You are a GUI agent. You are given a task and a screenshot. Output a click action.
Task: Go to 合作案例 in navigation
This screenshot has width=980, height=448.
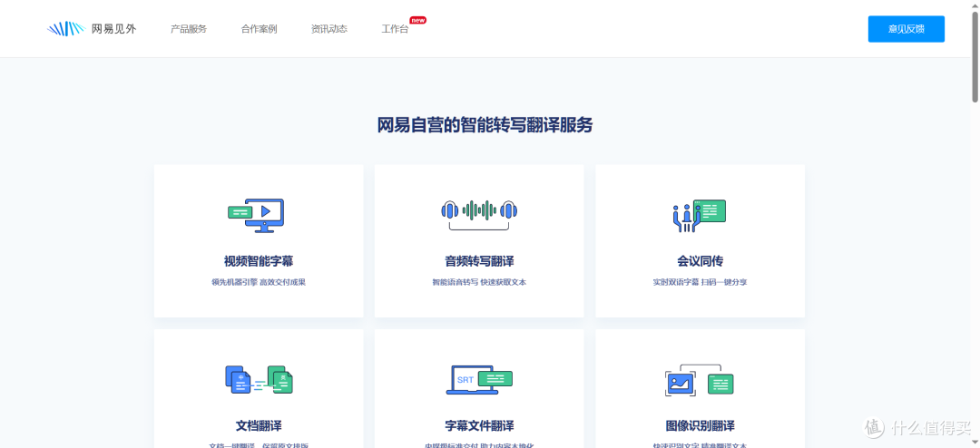coord(259,29)
